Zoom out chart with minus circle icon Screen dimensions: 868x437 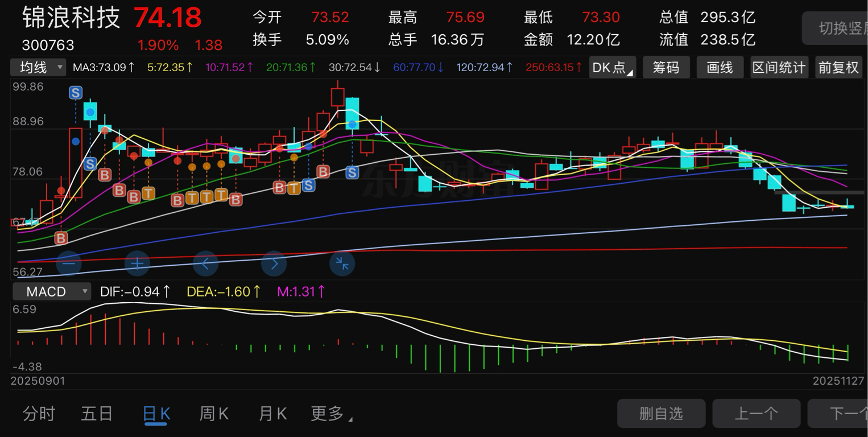click(x=69, y=263)
